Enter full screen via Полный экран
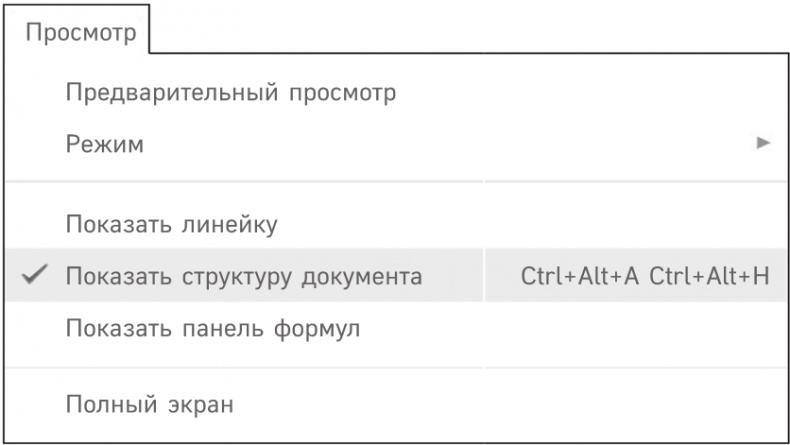 pos(149,406)
